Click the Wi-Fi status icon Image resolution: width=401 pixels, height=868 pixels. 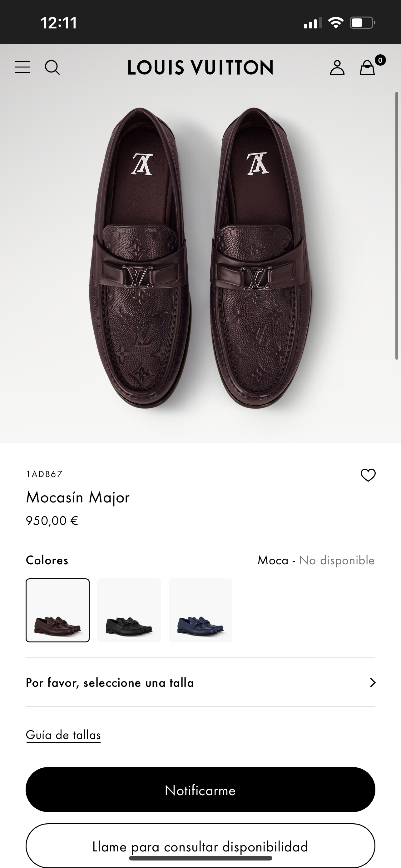click(336, 22)
